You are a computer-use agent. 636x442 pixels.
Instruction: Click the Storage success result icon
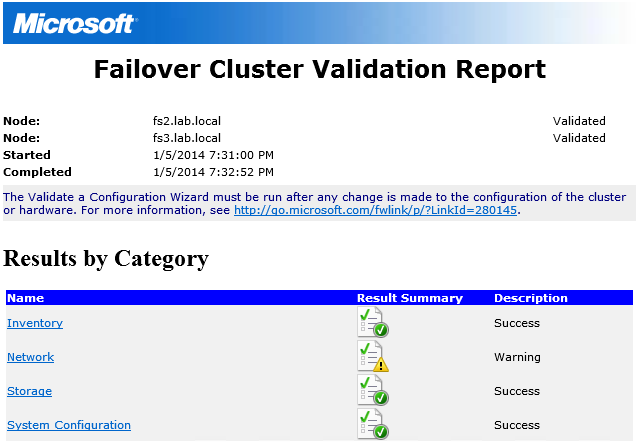[372, 390]
